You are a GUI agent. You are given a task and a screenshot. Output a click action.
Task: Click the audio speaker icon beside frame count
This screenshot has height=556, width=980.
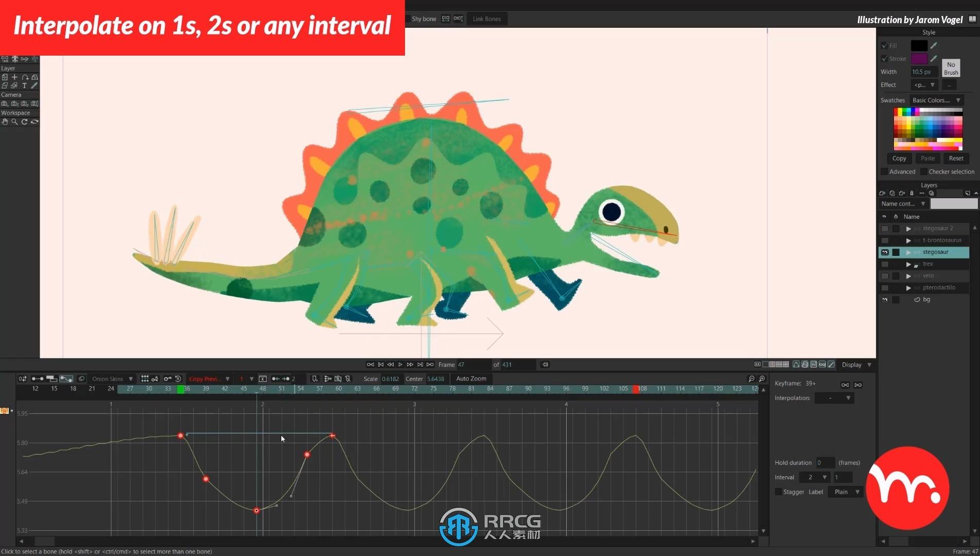coord(545,364)
